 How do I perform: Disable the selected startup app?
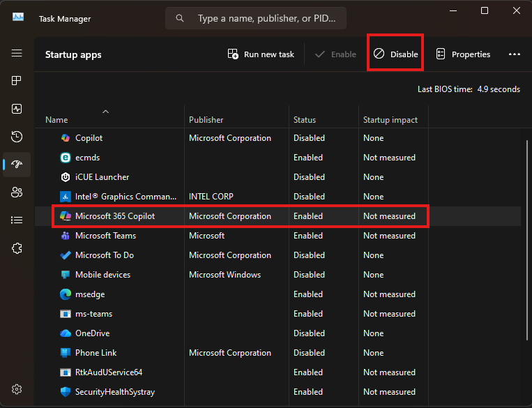point(395,54)
